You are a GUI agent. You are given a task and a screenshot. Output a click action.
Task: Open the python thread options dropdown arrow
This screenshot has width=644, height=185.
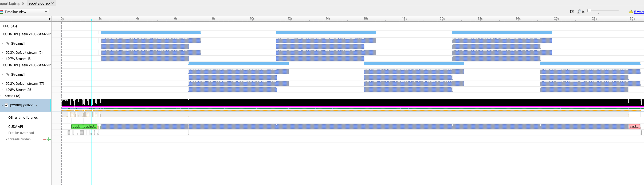click(37, 105)
